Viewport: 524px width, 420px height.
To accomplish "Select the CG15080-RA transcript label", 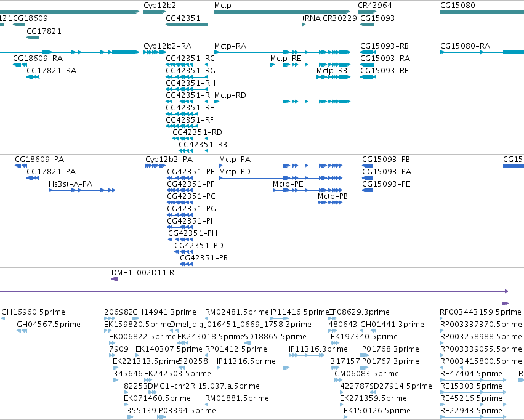I will pos(465,46).
